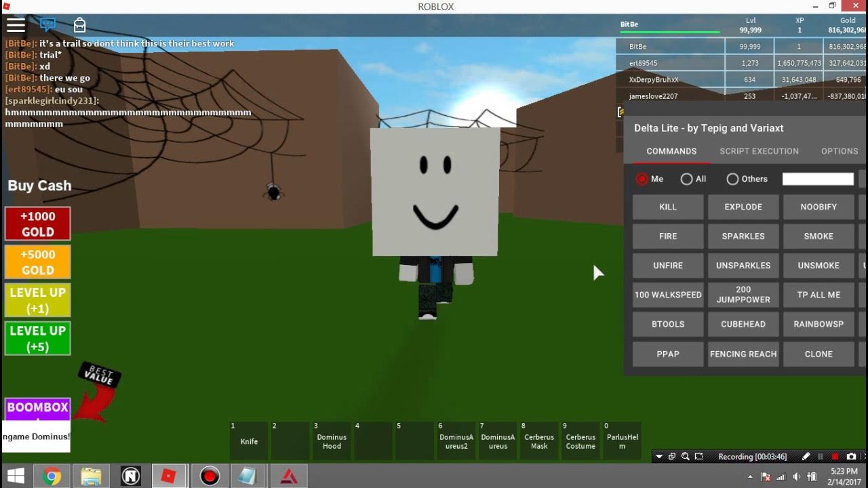Click the Action Center flag icon
Image resolution: width=868 pixels, height=488 pixels.
pos(766,476)
